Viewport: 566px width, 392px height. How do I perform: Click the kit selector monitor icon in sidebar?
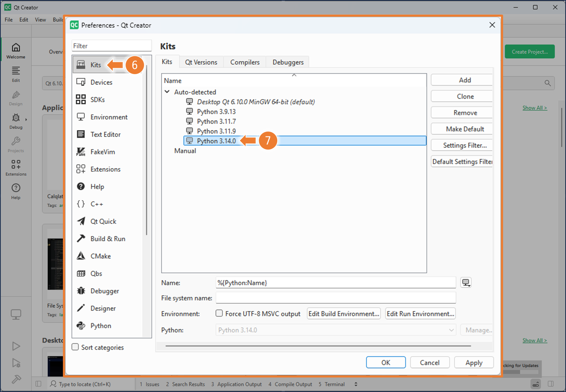(x=16, y=314)
